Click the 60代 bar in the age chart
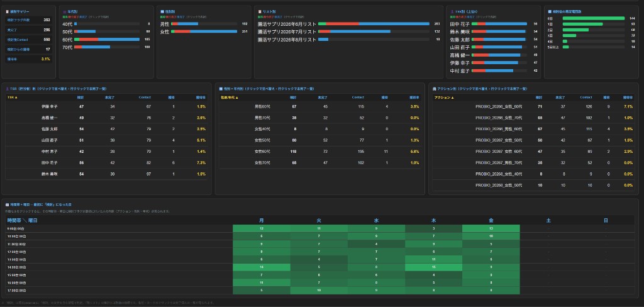The height and width of the screenshot is (307, 644). [x=107, y=40]
